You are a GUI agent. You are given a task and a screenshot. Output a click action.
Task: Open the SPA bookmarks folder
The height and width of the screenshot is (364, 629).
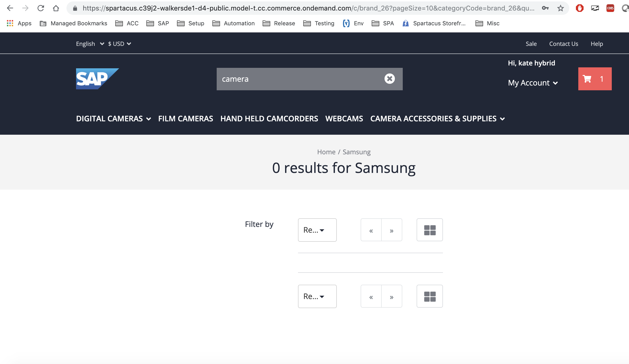click(383, 23)
